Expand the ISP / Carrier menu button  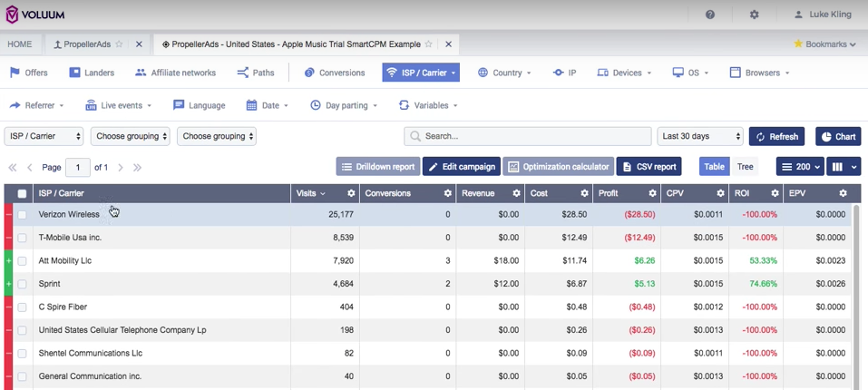pos(421,73)
